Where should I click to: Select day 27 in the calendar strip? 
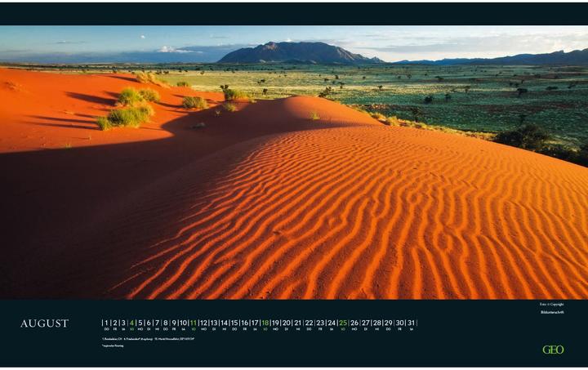[366, 323]
